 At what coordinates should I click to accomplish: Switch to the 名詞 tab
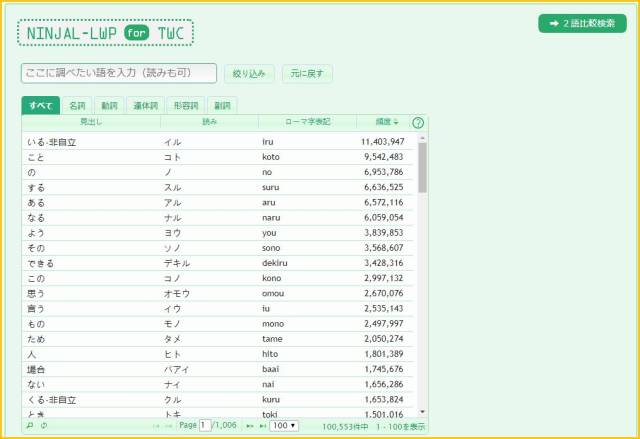click(77, 105)
